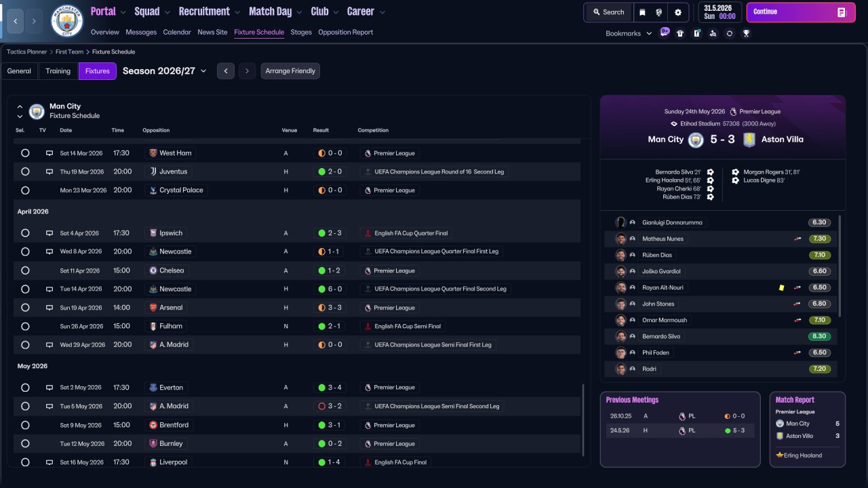The width and height of the screenshot is (868, 488).
Task: Click the TV icon on the Arsenal row
Action: (x=49, y=308)
